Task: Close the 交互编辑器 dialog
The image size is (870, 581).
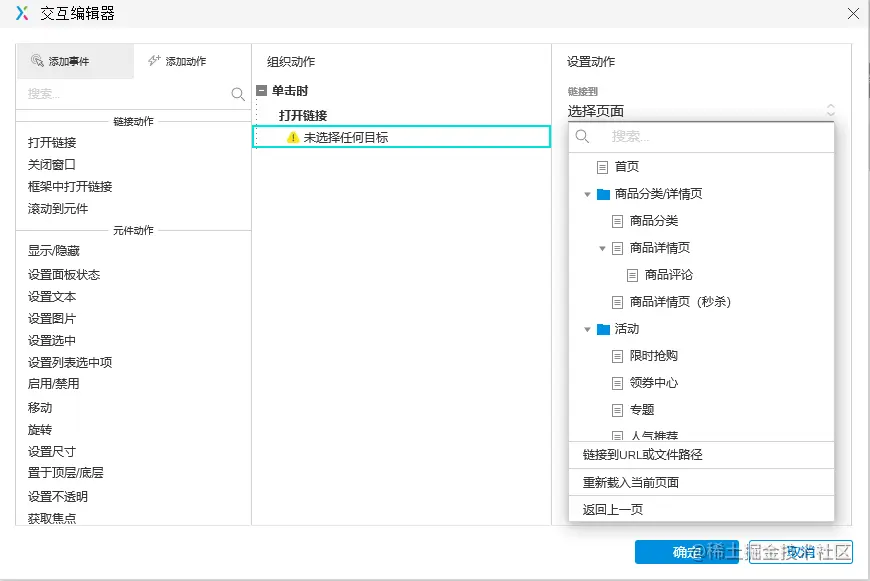Action: 853,13
